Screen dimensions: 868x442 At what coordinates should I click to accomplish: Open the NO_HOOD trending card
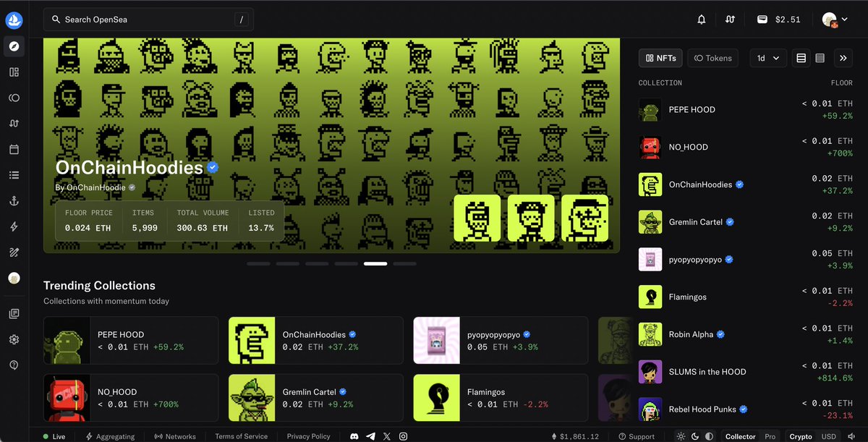pos(131,398)
